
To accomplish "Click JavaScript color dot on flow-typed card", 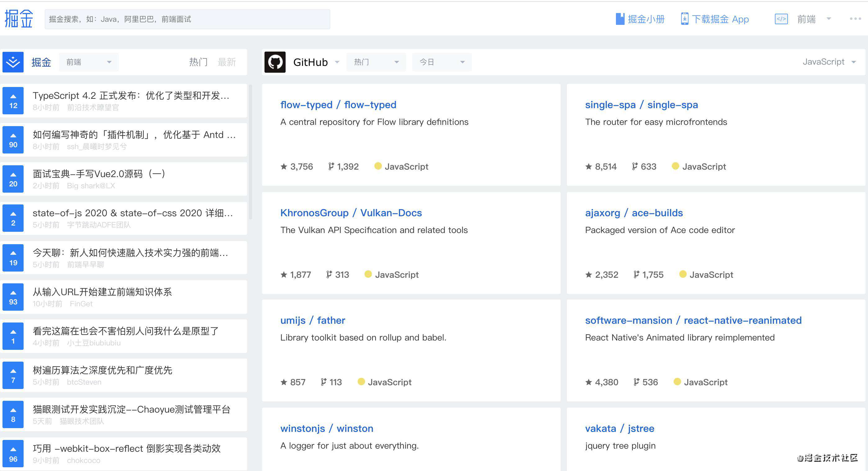I will (x=378, y=166).
